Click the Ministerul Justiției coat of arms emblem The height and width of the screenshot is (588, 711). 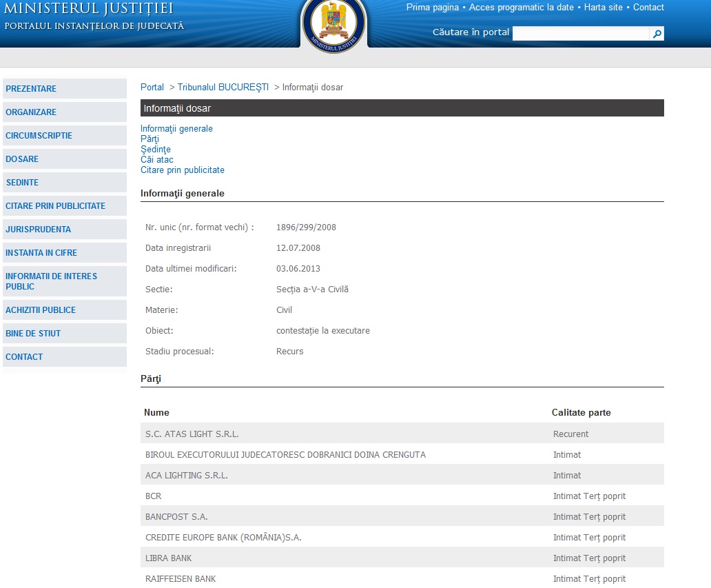(334, 22)
